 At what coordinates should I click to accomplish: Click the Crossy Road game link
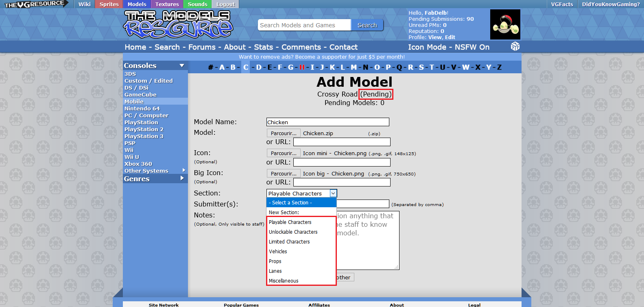tap(337, 94)
